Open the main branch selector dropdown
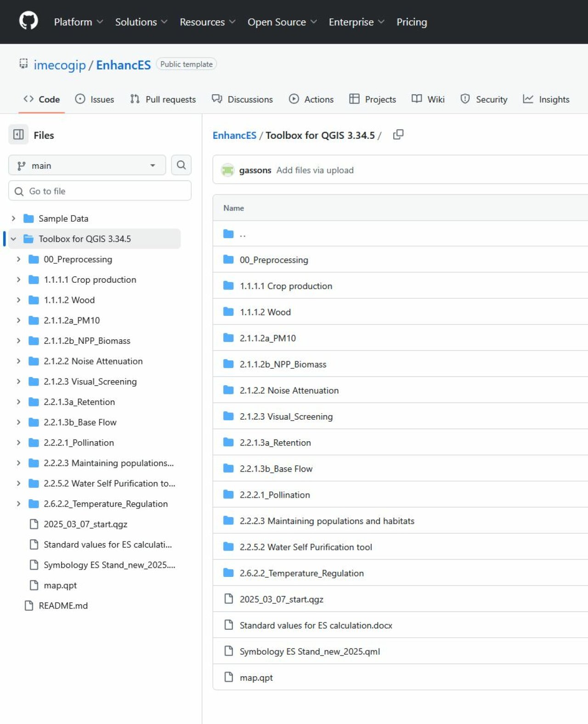 click(87, 165)
